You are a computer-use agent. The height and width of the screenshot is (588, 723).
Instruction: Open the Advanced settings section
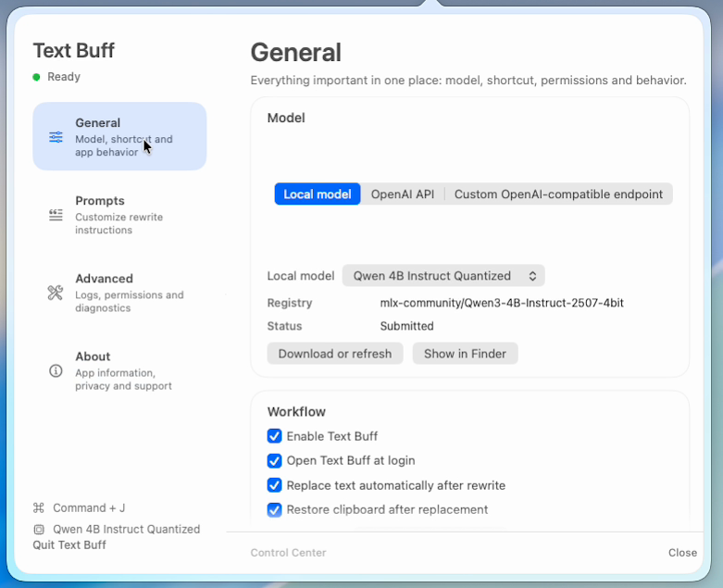point(119,293)
